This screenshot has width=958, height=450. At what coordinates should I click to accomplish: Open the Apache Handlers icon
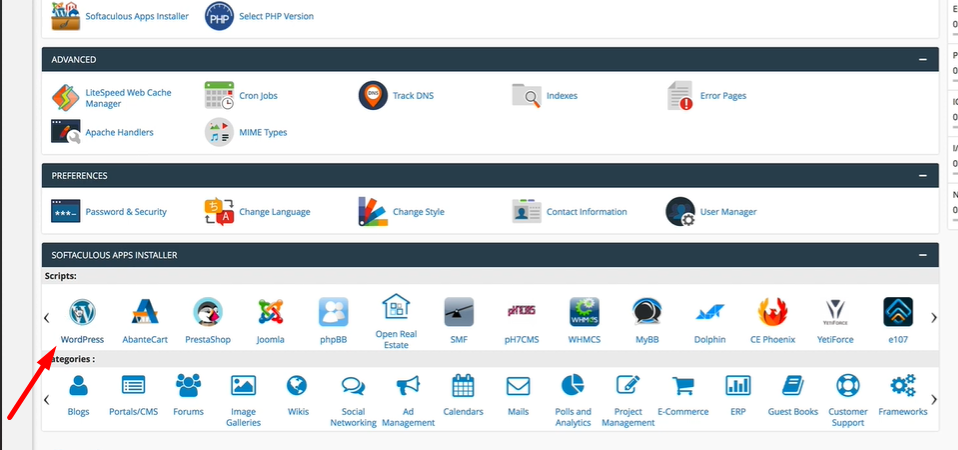(65, 132)
